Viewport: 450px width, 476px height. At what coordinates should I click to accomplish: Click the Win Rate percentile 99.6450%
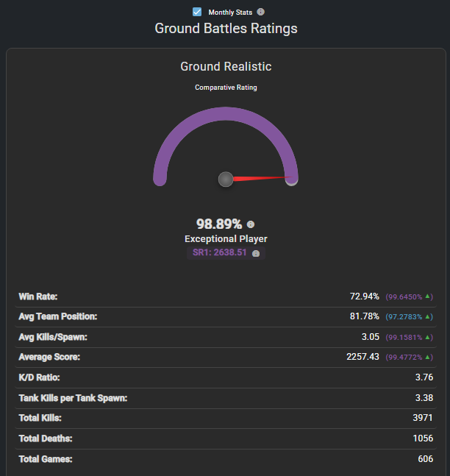[405, 296]
